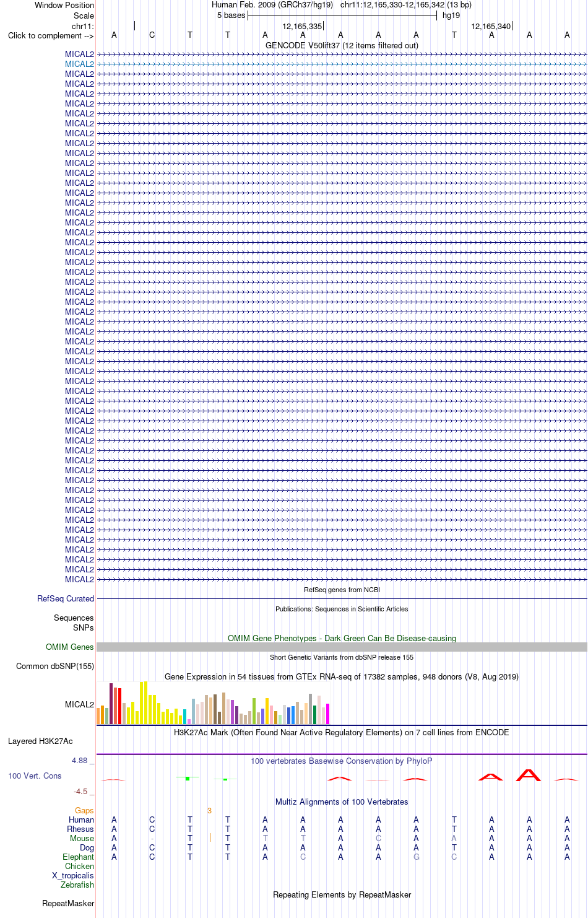Click the Dog species alignment label
588x918 pixels.
[87, 847]
